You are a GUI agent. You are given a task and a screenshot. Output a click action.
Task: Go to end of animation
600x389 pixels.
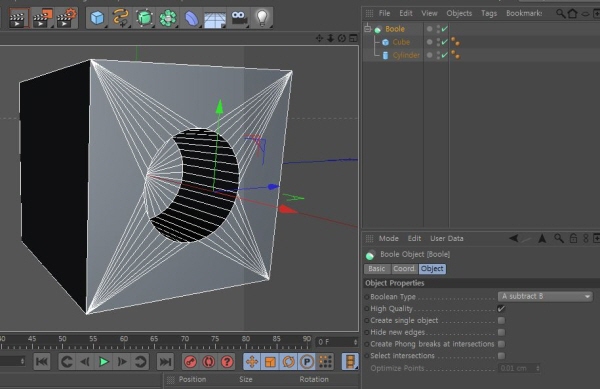click(165, 361)
